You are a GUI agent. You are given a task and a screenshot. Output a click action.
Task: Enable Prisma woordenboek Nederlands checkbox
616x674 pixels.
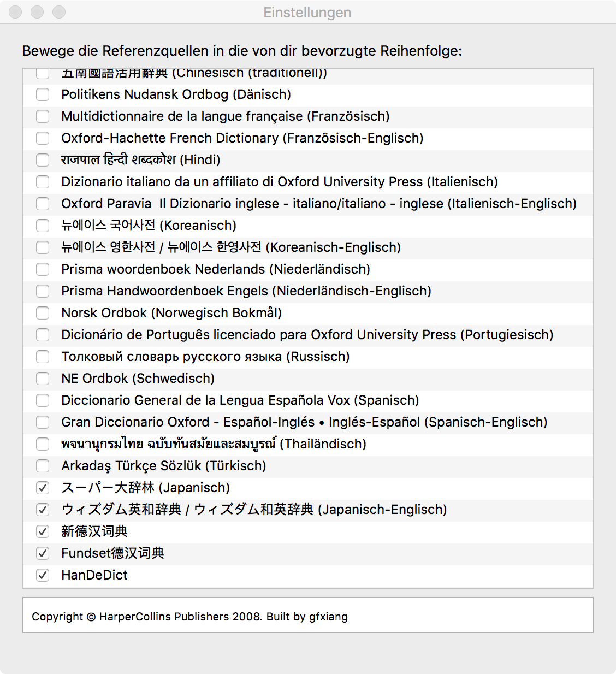[x=43, y=269]
